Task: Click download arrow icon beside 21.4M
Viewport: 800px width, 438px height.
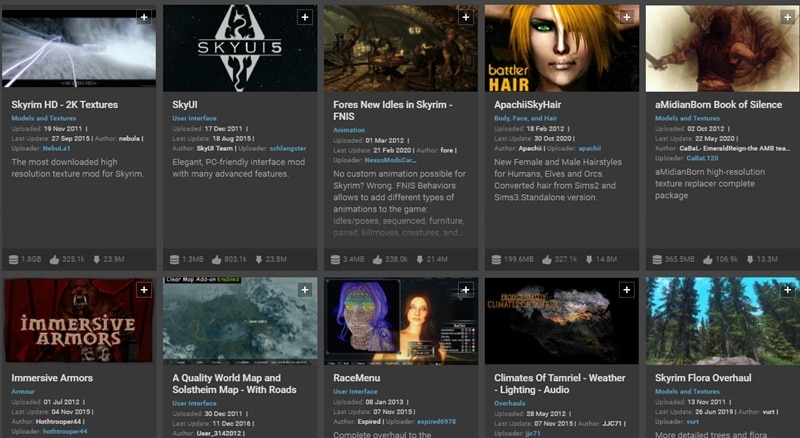Action: [419, 260]
